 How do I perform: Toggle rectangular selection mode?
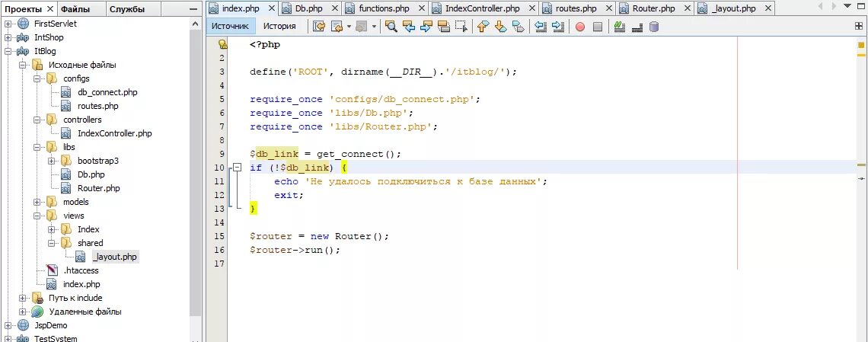tap(461, 26)
